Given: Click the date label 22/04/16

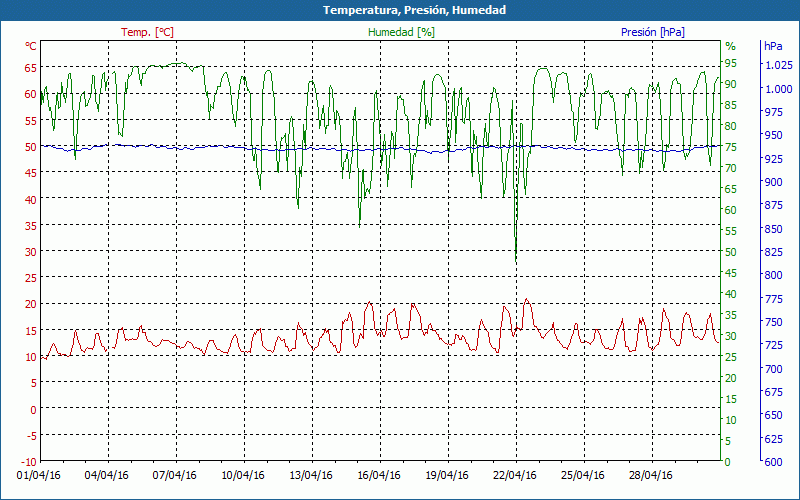Looking at the screenshot, I should tap(515, 475).
